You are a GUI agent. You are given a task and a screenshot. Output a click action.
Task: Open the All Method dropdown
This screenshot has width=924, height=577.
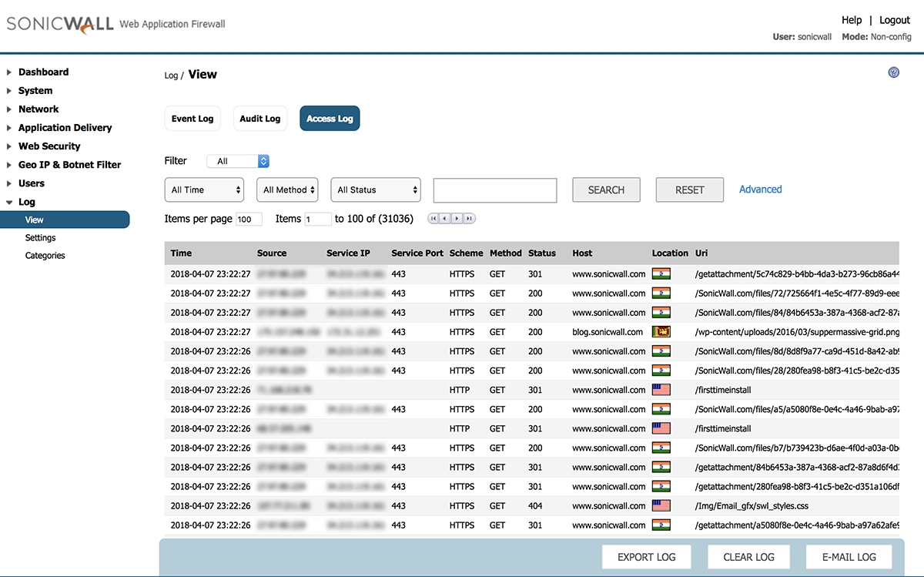click(x=290, y=190)
